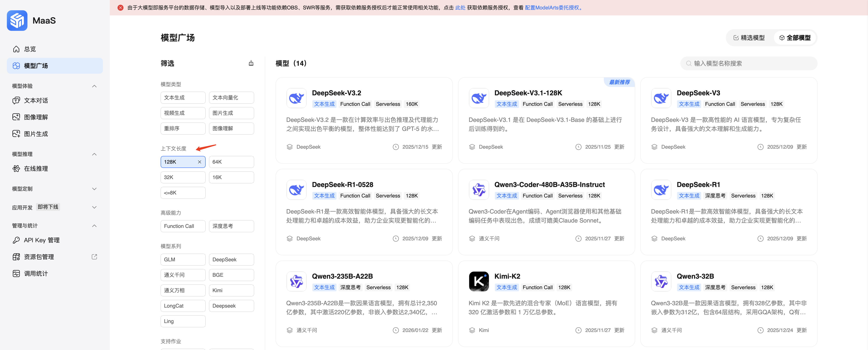This screenshot has width=868, height=350.
Task: Open the 配置ModelArts委托授权 link
Action: coord(552,8)
